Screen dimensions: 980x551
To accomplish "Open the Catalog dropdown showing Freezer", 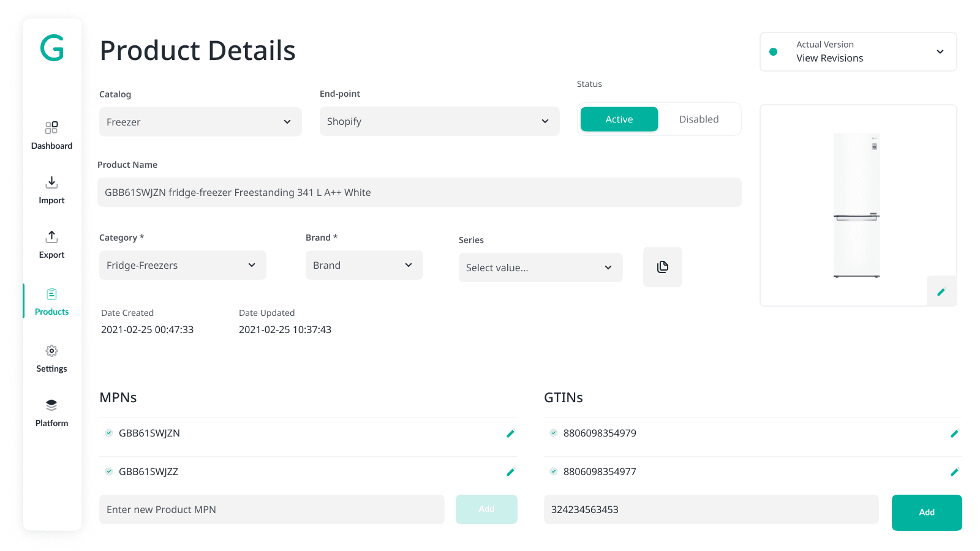I will point(200,121).
